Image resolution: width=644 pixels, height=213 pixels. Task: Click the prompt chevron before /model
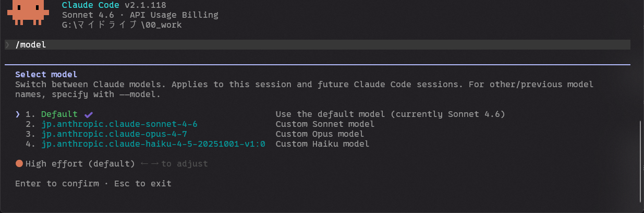click(7, 45)
